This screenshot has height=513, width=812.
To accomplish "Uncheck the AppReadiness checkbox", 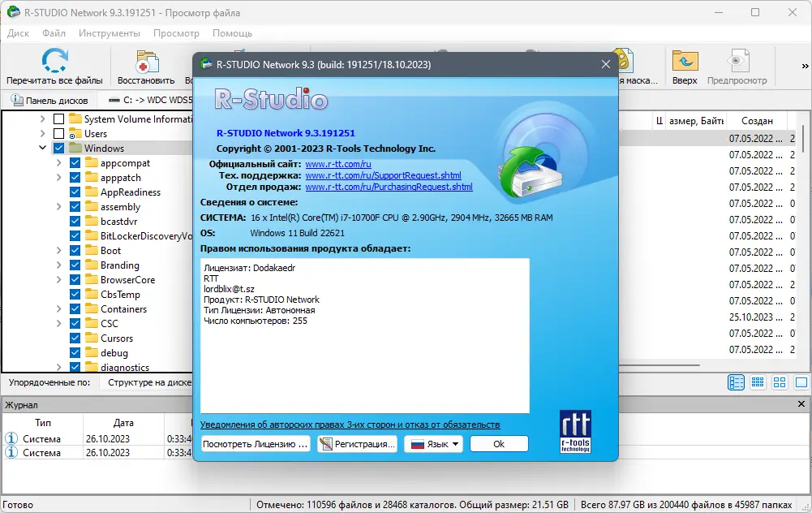I will (75, 192).
